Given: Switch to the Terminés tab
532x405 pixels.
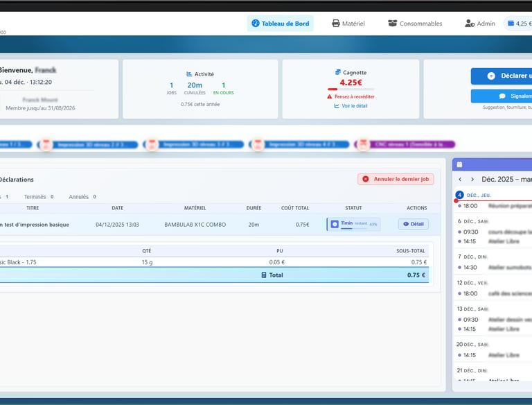Looking at the screenshot, I should point(39,197).
